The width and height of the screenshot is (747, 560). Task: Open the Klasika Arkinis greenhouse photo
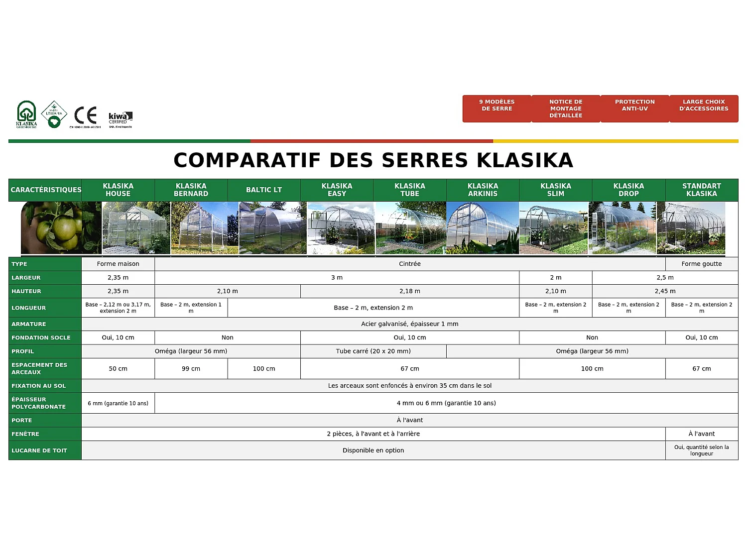click(x=483, y=228)
